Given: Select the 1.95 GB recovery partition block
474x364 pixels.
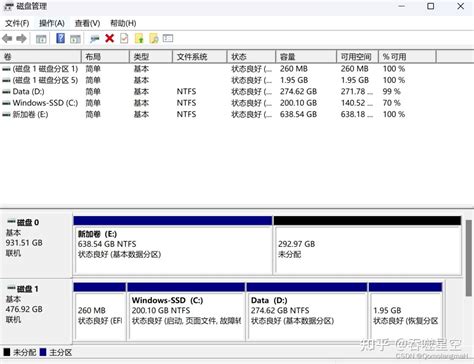Looking at the screenshot, I should pyautogui.click(x=406, y=312).
